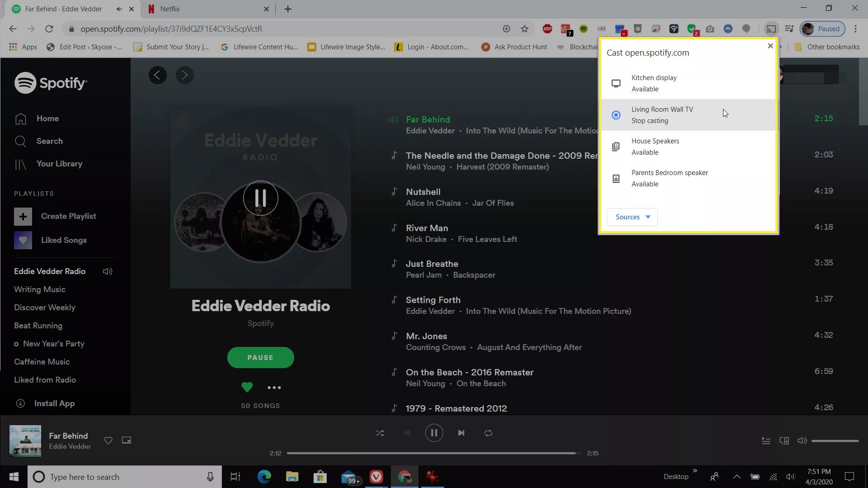Click Install App in sidebar
This screenshot has width=868, height=488.
click(x=46, y=403)
